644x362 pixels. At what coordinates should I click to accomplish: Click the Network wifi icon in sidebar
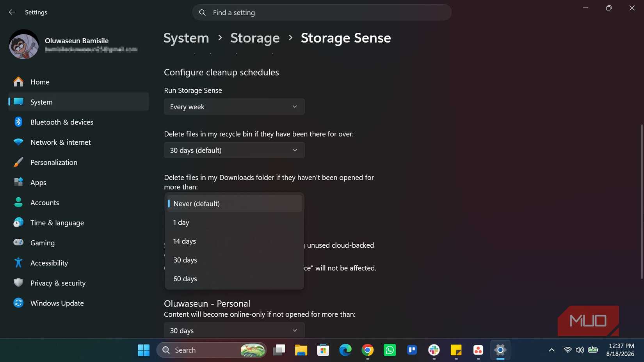pyautogui.click(x=18, y=142)
